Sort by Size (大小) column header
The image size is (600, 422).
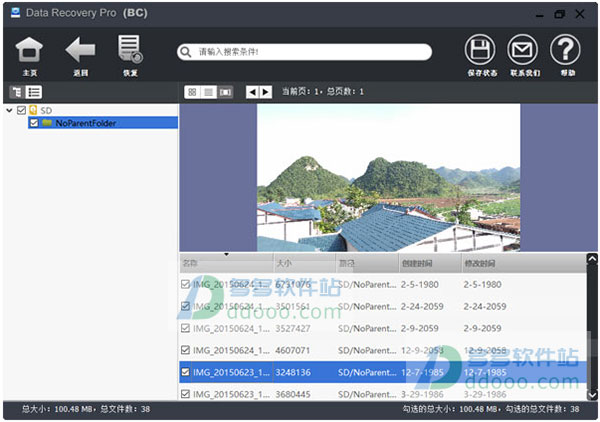coord(305,263)
